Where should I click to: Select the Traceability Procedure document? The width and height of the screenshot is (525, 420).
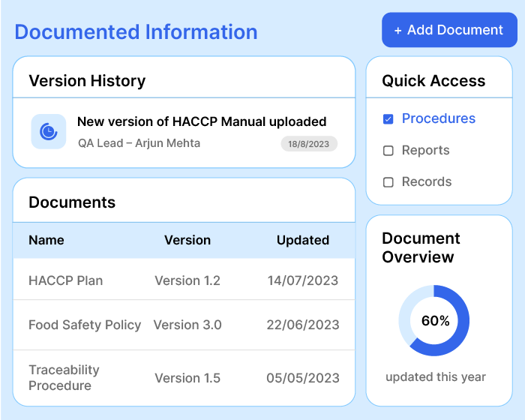(64, 377)
